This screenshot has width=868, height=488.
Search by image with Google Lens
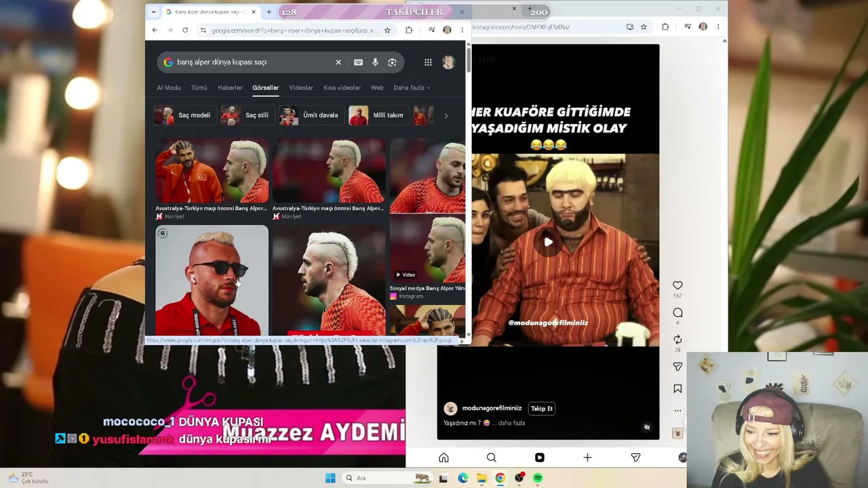coord(392,62)
